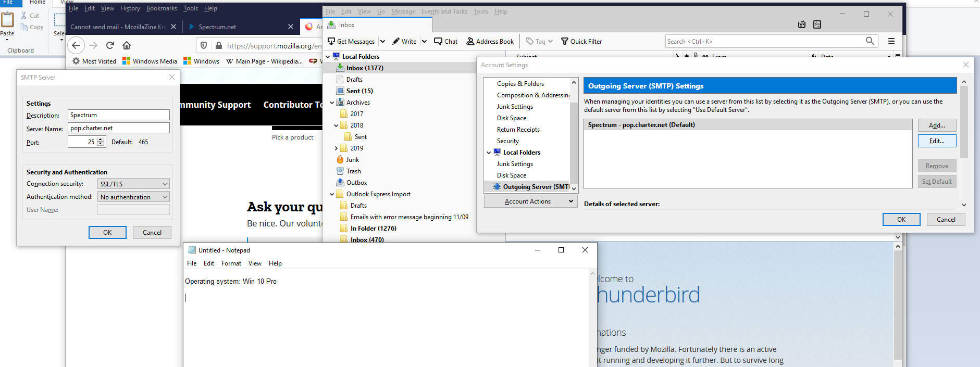The image size is (980, 367).
Task: Click the Tag toolbar button
Action: [x=539, y=41]
